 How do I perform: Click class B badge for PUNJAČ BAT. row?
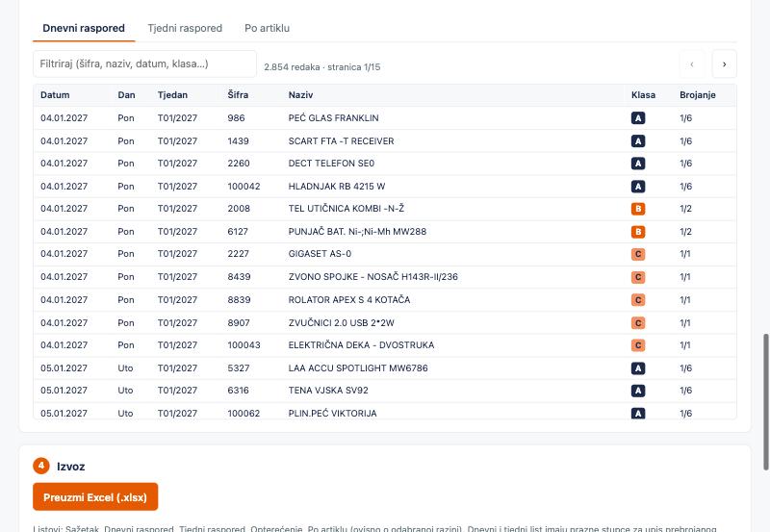coord(638,232)
